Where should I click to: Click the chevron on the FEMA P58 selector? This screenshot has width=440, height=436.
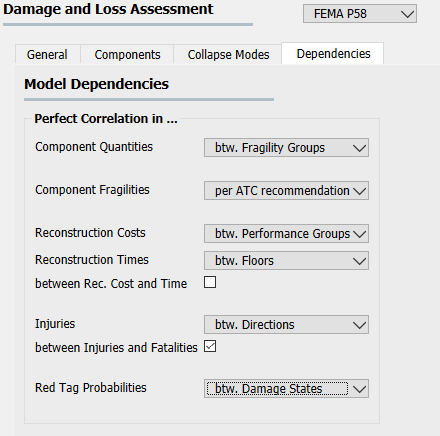tap(407, 14)
